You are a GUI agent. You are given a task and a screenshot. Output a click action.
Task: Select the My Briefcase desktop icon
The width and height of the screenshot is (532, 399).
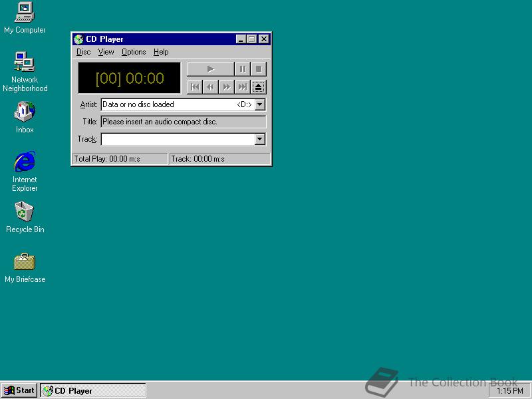point(25,268)
